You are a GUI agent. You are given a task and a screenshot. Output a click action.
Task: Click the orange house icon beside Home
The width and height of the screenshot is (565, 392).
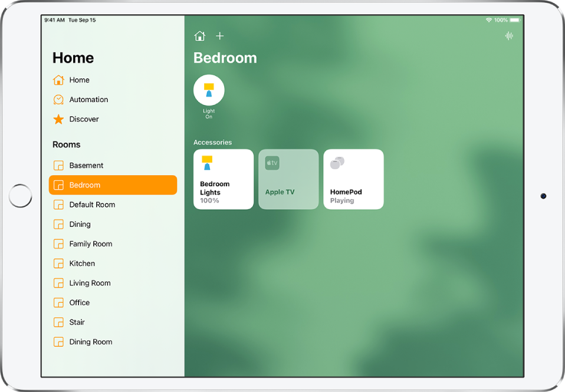tap(58, 80)
